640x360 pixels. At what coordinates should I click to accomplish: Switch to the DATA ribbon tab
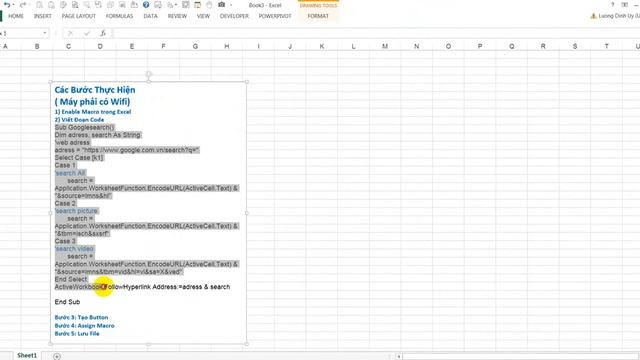pos(150,16)
